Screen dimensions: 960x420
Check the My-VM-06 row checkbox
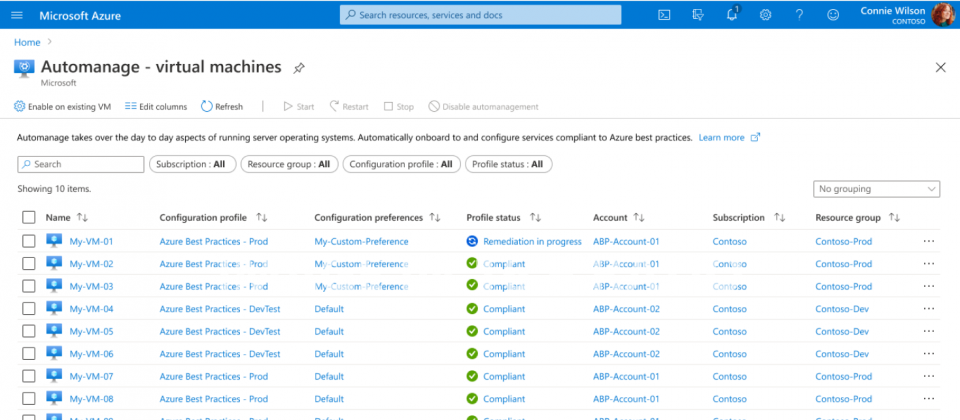[x=29, y=354]
